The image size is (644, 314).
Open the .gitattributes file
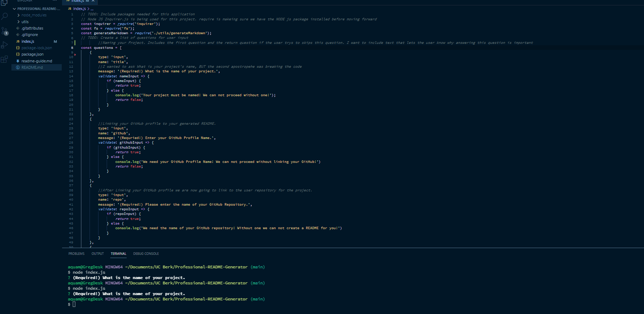pyautogui.click(x=32, y=28)
